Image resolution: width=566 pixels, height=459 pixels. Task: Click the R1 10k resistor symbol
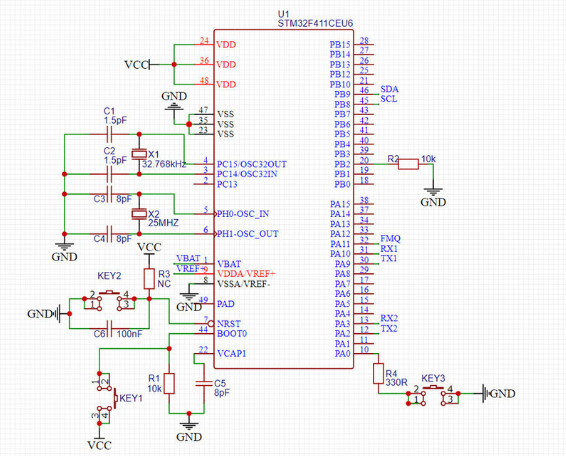[169, 383]
